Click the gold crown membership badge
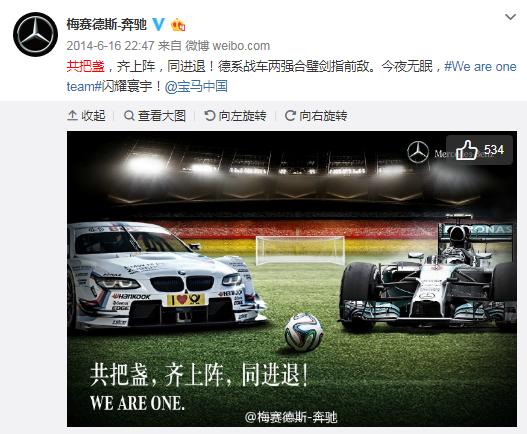This screenshot has width=527, height=434. click(x=178, y=25)
